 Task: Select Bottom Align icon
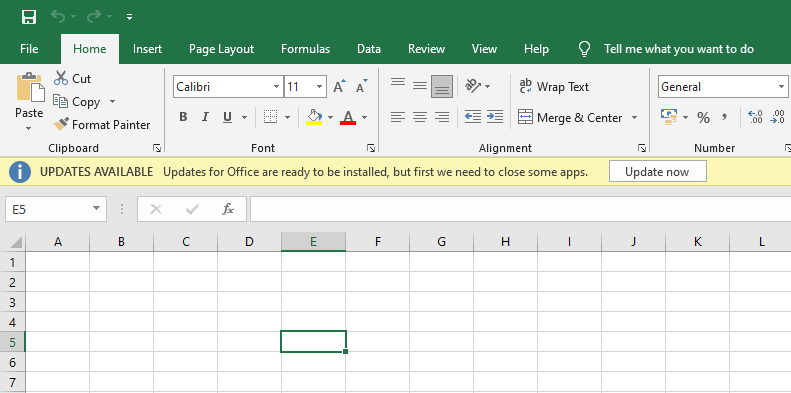(x=442, y=86)
